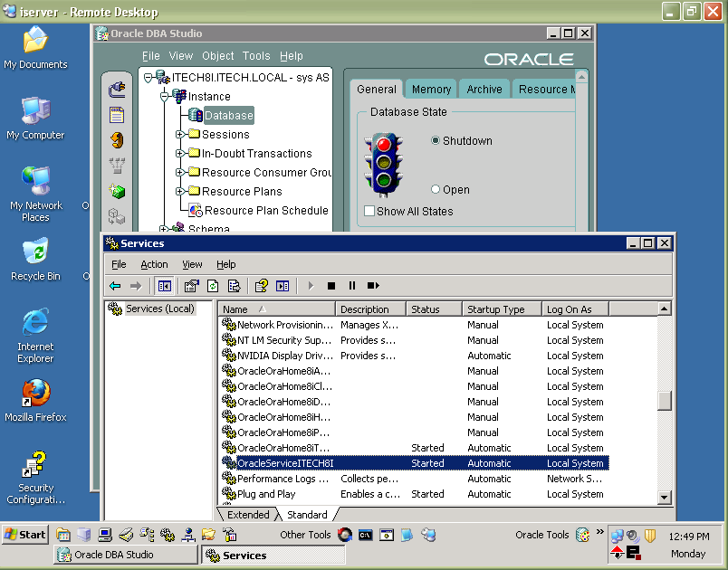
Task: Switch to the Memory tab
Action: (431, 90)
